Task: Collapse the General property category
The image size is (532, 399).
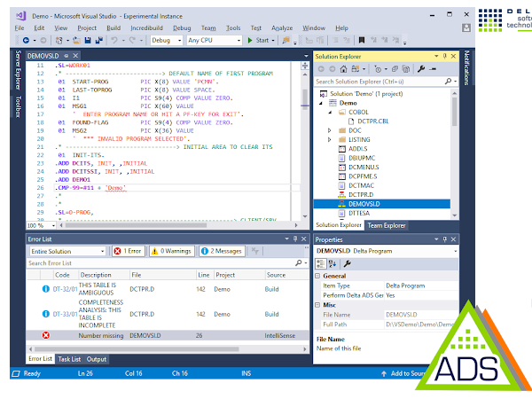Action: pos(317,276)
